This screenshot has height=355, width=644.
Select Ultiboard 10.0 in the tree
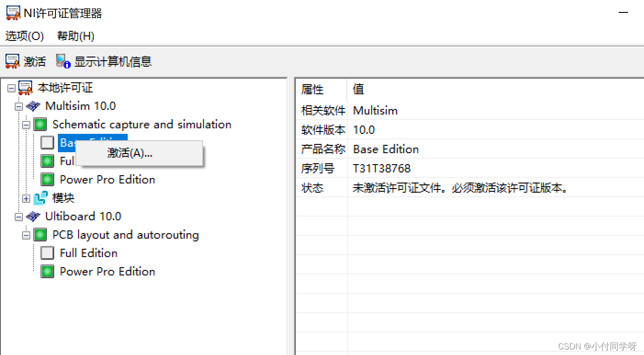pos(83,217)
